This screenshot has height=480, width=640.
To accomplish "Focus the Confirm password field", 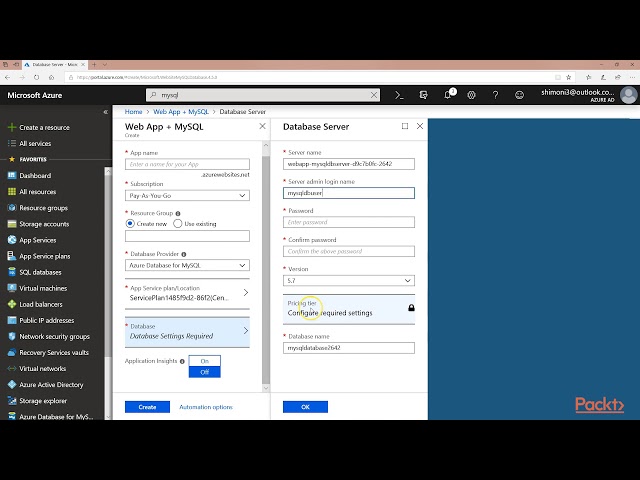I will 349,251.
